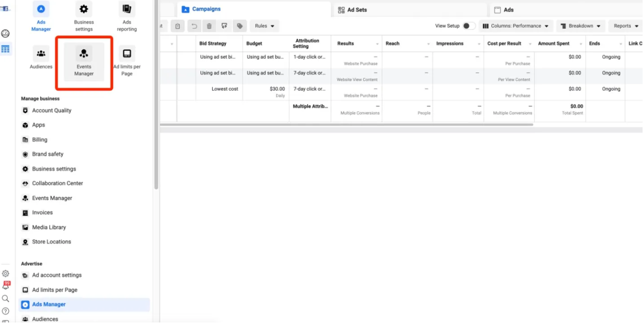
Task: Click the trash delete icon in toolbar
Action: (x=209, y=26)
